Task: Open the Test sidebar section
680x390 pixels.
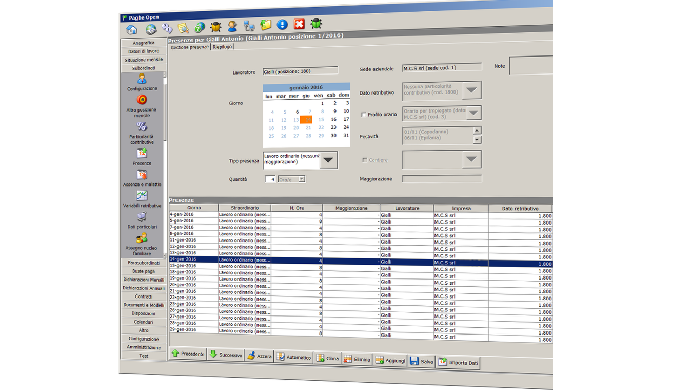Action: pos(144,356)
